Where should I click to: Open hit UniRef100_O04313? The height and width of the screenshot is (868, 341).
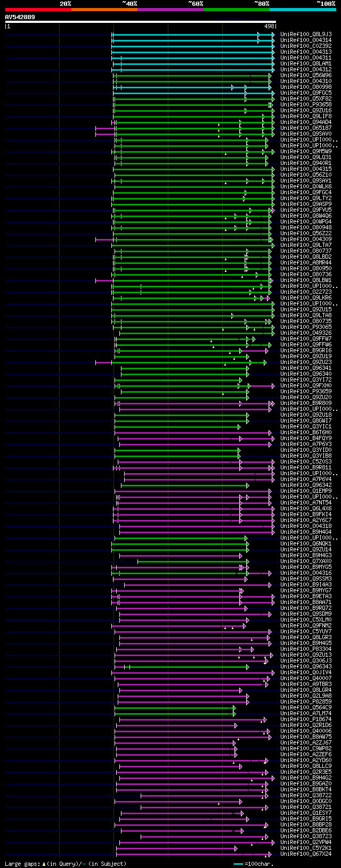click(306, 52)
